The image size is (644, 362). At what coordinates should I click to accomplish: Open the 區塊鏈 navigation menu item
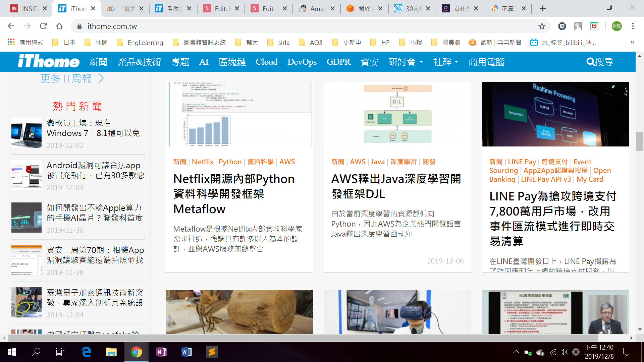[232, 62]
